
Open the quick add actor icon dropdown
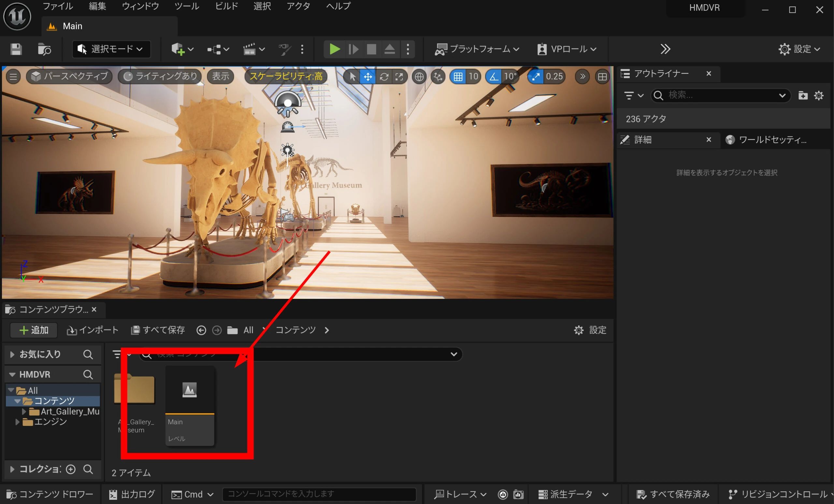click(x=182, y=49)
